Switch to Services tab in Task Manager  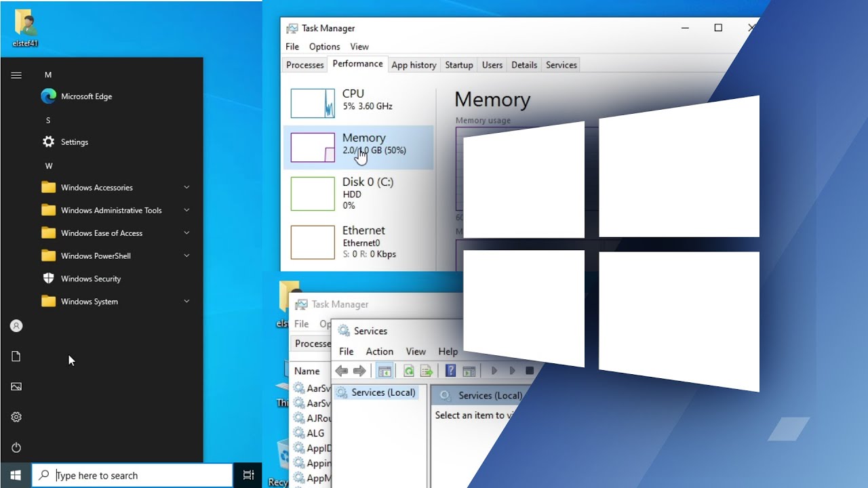pos(561,65)
